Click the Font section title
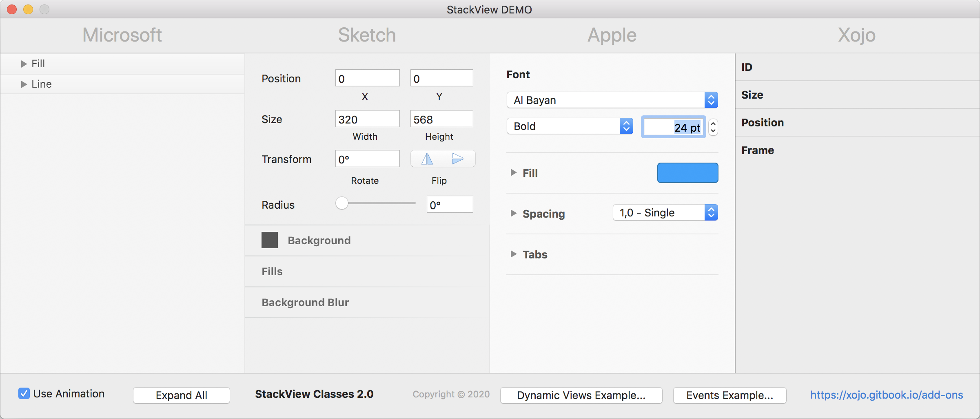The height and width of the screenshot is (419, 980). 518,75
